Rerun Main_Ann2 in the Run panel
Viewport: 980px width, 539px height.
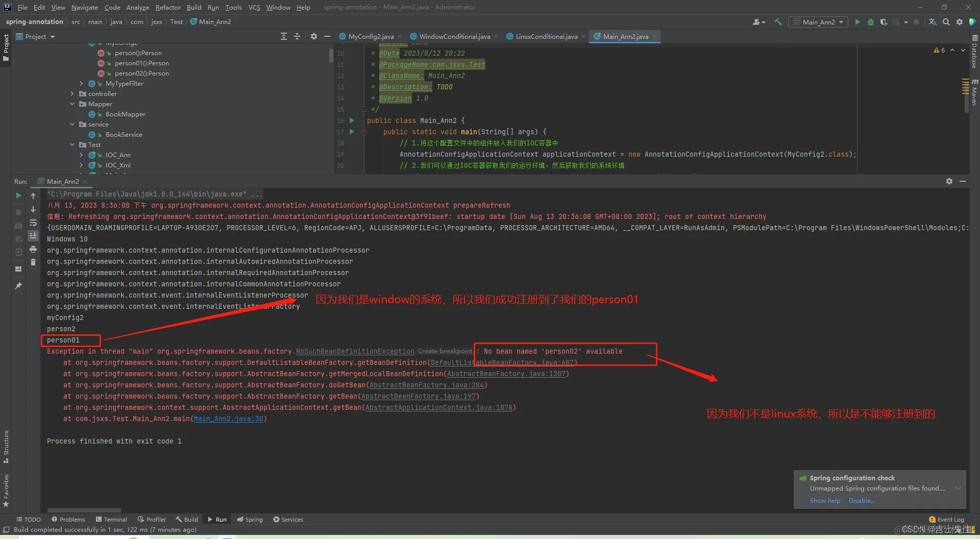click(x=18, y=195)
